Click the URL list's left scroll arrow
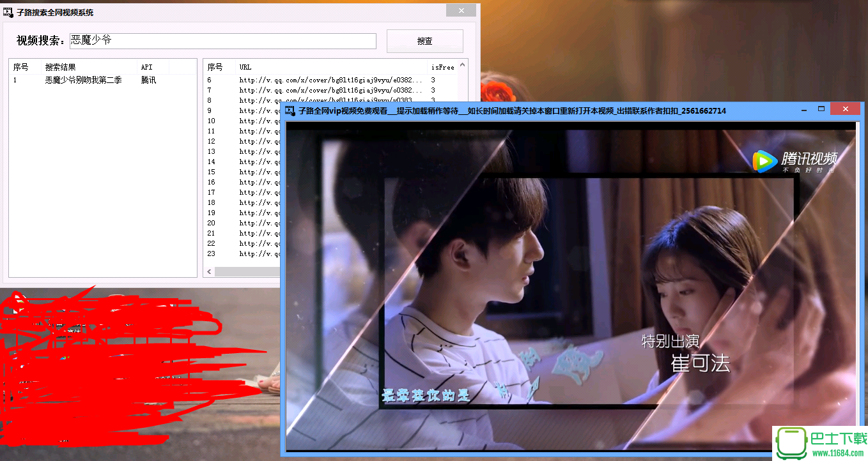This screenshot has width=868, height=461. click(x=208, y=271)
